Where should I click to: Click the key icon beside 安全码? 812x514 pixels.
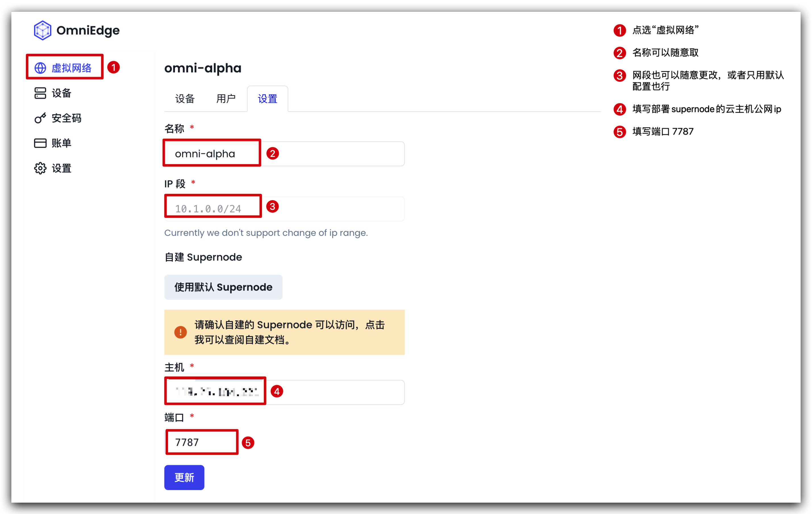[x=40, y=118]
